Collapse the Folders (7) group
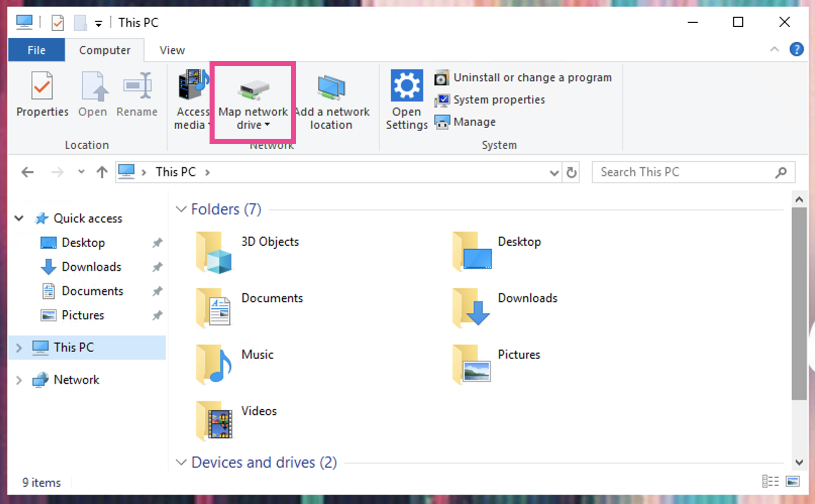The width and height of the screenshot is (815, 504). 181,209
